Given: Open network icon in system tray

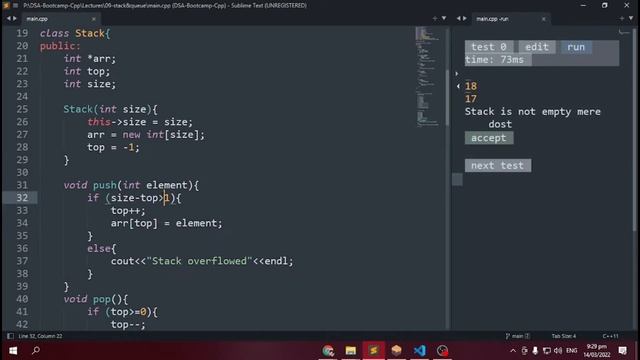Looking at the screenshot, I should [547, 351].
